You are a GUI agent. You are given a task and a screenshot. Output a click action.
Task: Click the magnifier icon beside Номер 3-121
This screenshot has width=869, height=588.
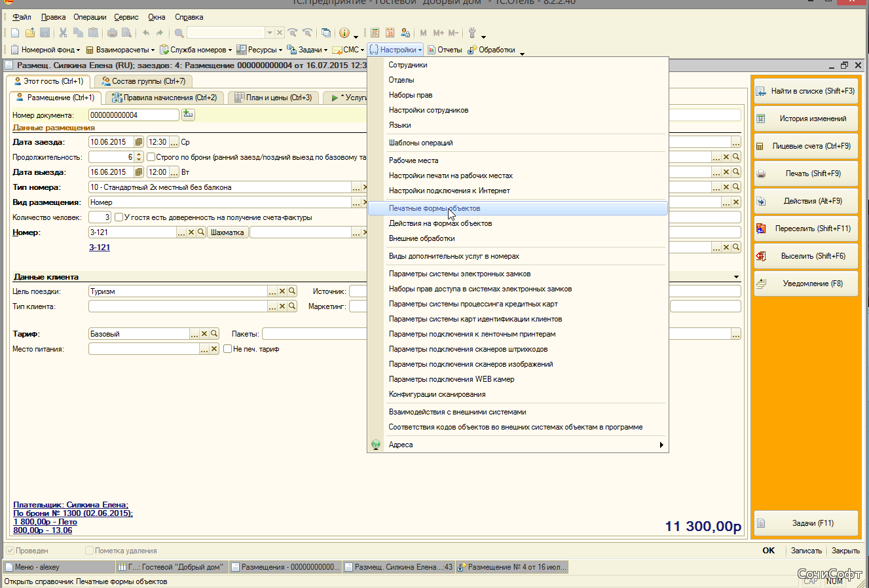tap(200, 232)
